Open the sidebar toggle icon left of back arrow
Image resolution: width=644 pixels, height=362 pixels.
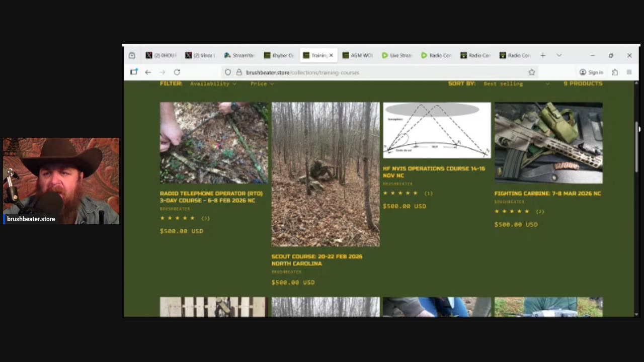pyautogui.click(x=134, y=72)
